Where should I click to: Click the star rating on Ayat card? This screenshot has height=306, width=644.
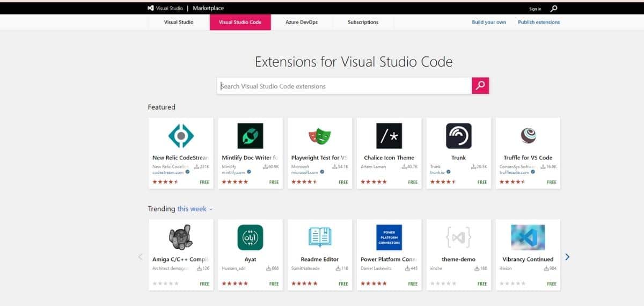click(235, 283)
